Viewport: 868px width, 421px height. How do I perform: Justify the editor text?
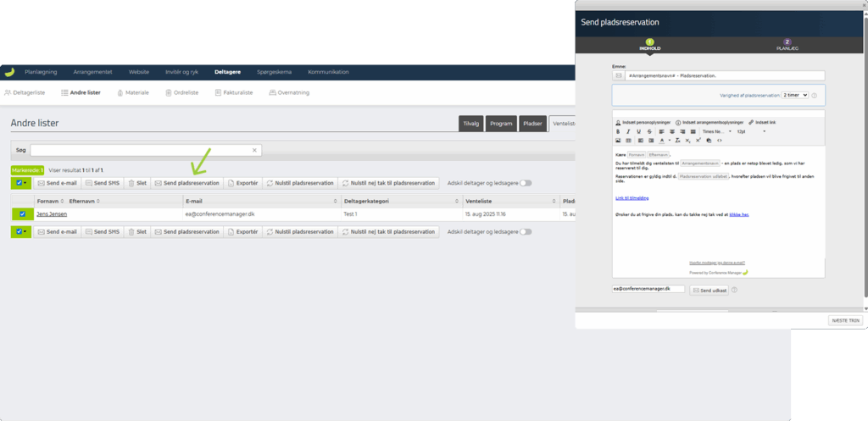693,131
